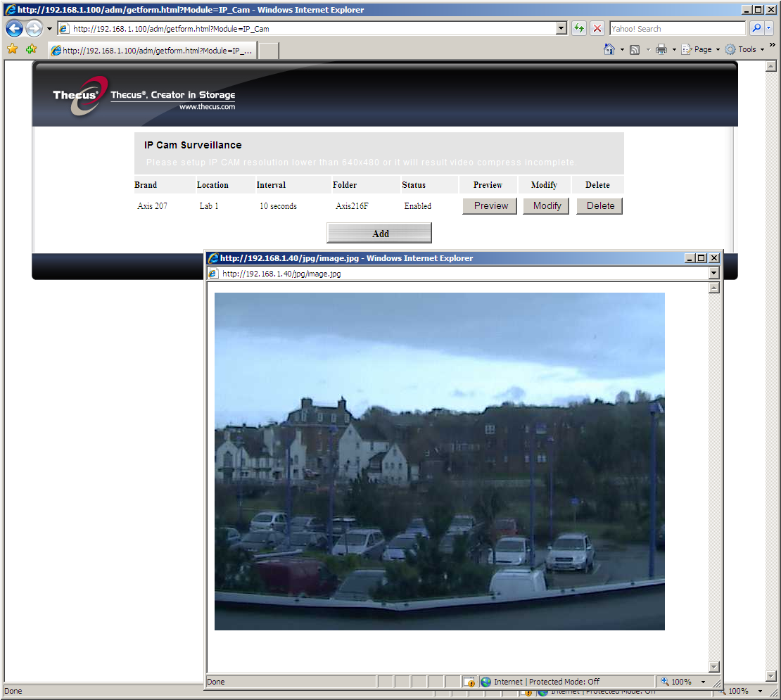781x700 pixels.
Task: Click the red Stop loading icon
Action: [x=597, y=28]
